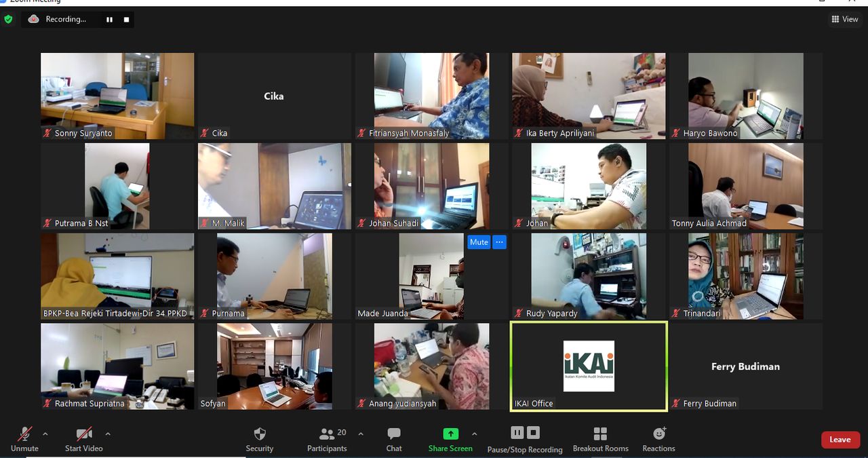Open the Participants panel
Screen dimensions: 868x458
(327, 439)
